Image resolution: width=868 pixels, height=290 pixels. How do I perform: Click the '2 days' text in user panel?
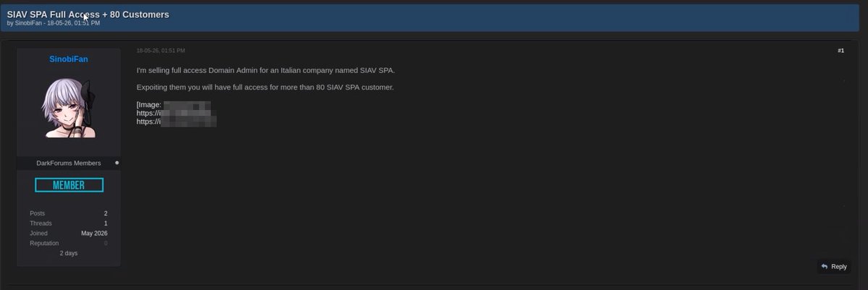point(69,254)
